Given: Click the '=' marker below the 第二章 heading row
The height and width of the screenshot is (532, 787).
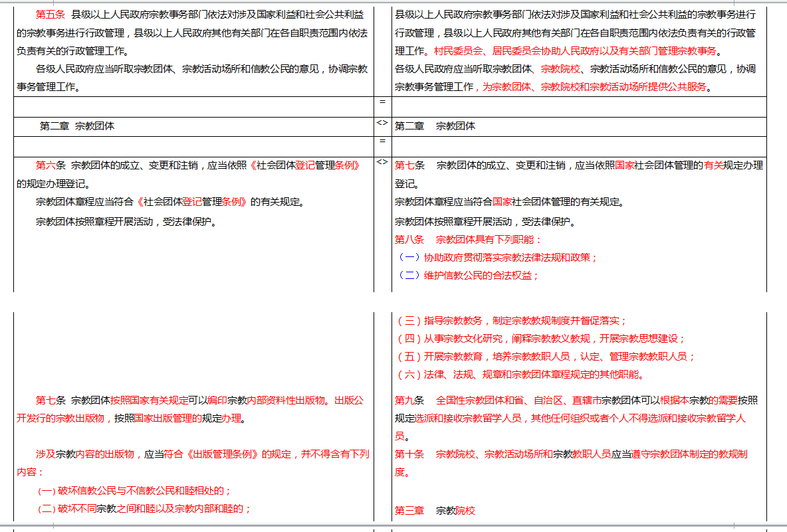Looking at the screenshot, I should click(x=382, y=141).
